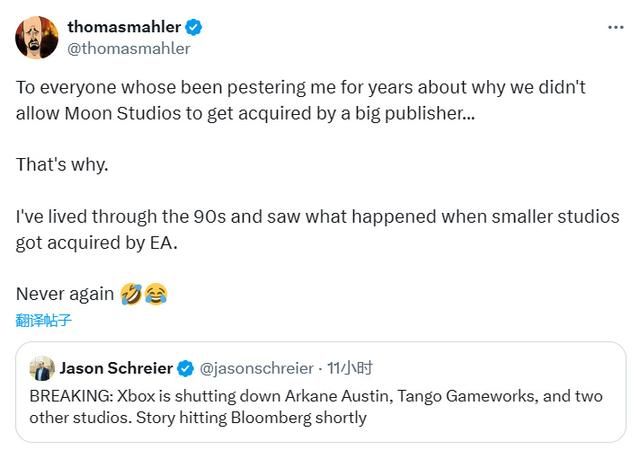Open the three-dot more options menu
Image resolution: width=640 pixels, height=459 pixels.
pos(615,27)
